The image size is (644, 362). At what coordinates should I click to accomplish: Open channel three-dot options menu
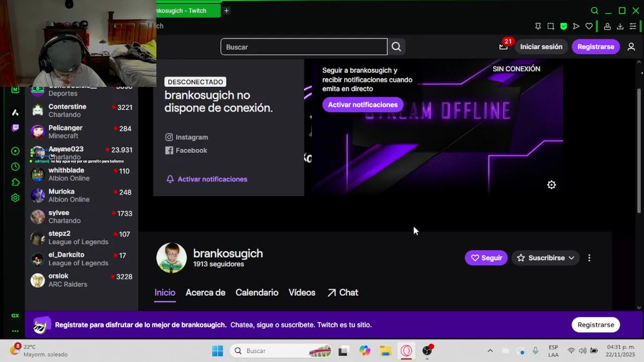(589, 258)
